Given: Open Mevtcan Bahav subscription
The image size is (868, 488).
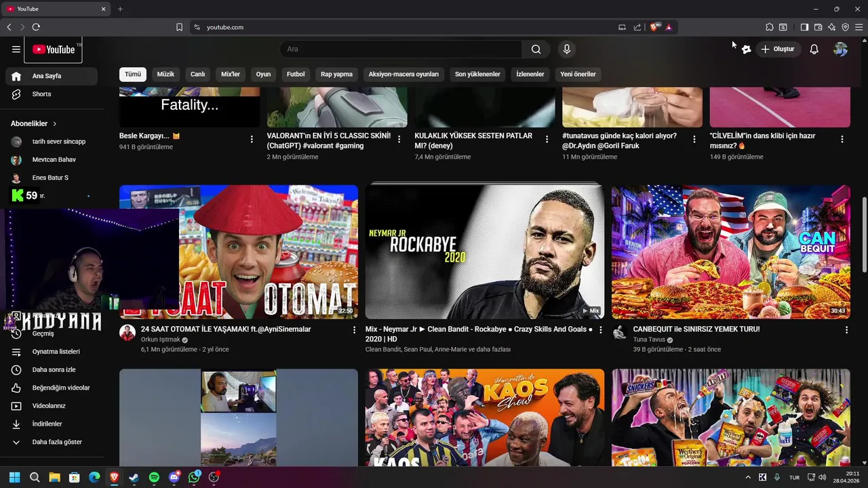Looking at the screenshot, I should [x=52, y=159].
